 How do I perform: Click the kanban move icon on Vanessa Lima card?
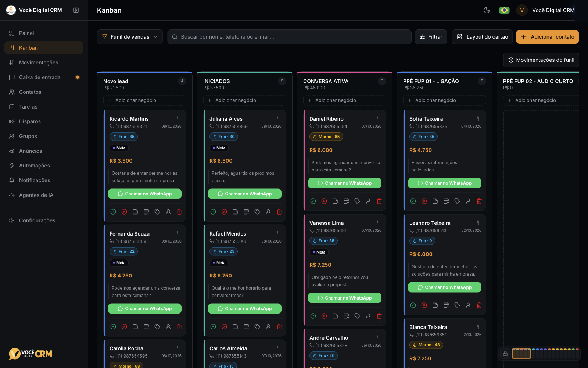[x=377, y=223]
